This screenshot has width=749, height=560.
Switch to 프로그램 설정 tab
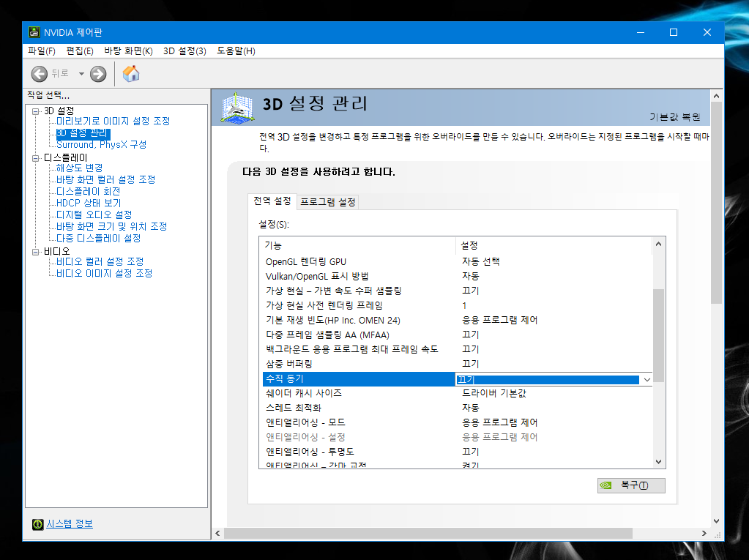[328, 203]
